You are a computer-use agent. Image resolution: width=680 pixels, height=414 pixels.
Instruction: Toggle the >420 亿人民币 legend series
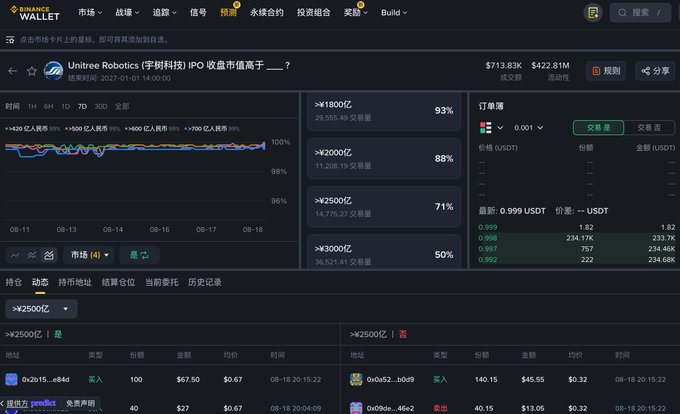tap(33, 129)
